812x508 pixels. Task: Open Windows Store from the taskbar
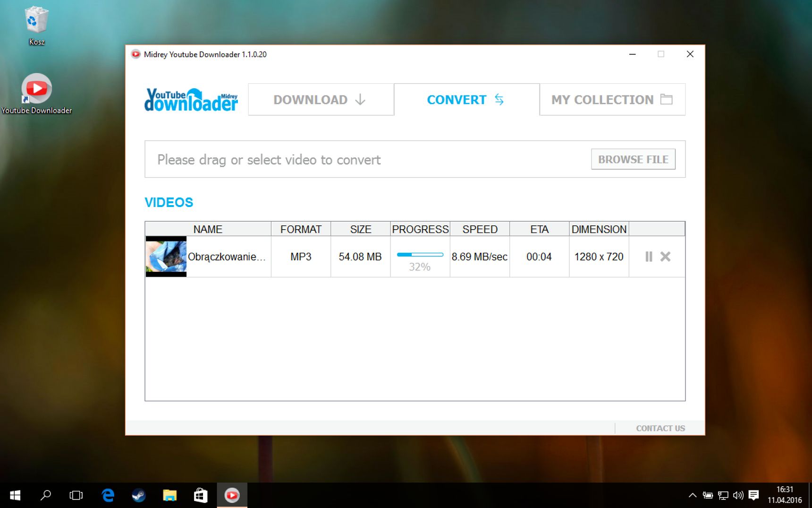click(201, 495)
